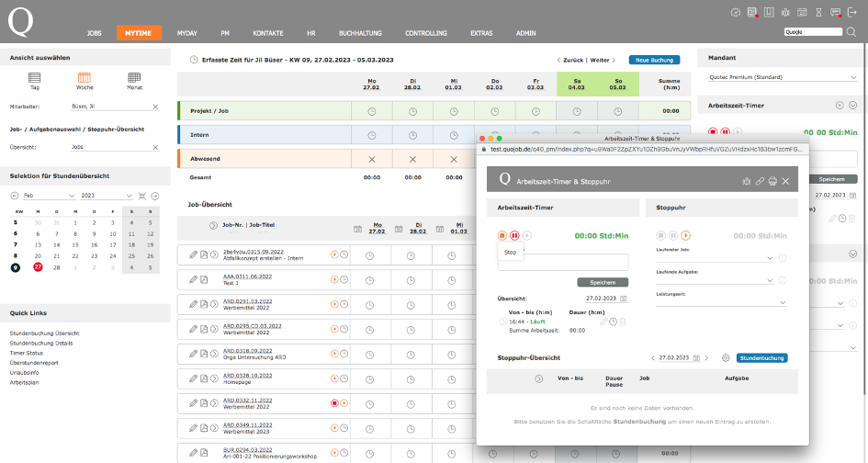
Task: Edit the 2be4you.0315.09.2022 job with pencil icon
Action: pyautogui.click(x=193, y=254)
